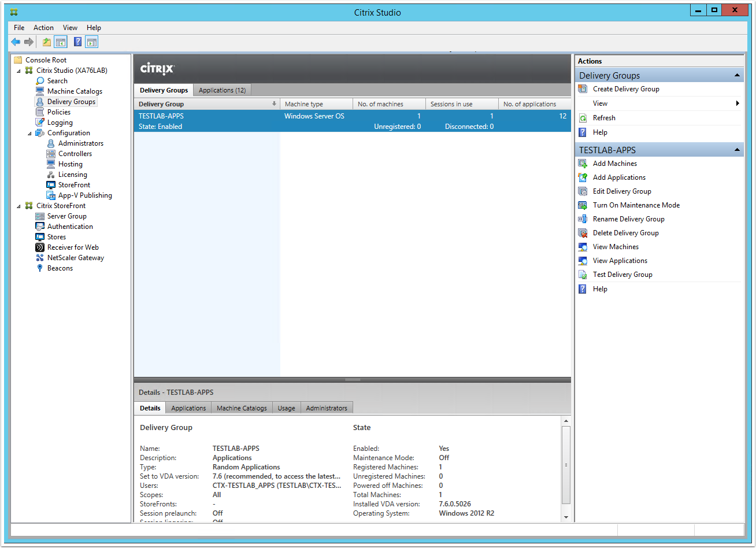Click View Machines action
Viewport: 756px width, 548px height.
[x=616, y=247]
